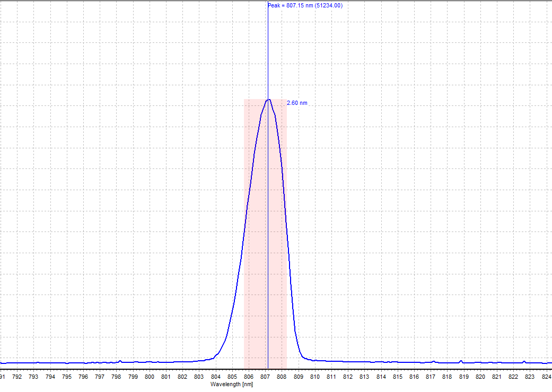Screen dimensions: 552x392
Task: Click the 792 wavelength tick label
Action: [17, 377]
